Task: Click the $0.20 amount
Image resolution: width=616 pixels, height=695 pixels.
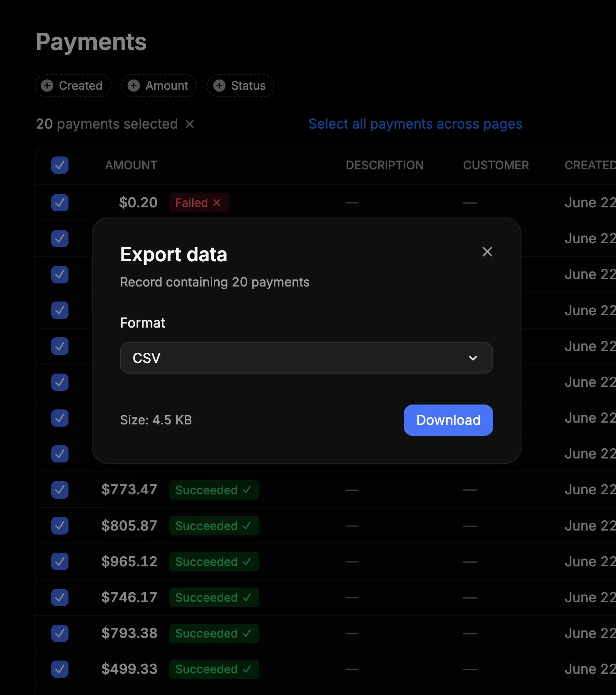Action: 138,202
